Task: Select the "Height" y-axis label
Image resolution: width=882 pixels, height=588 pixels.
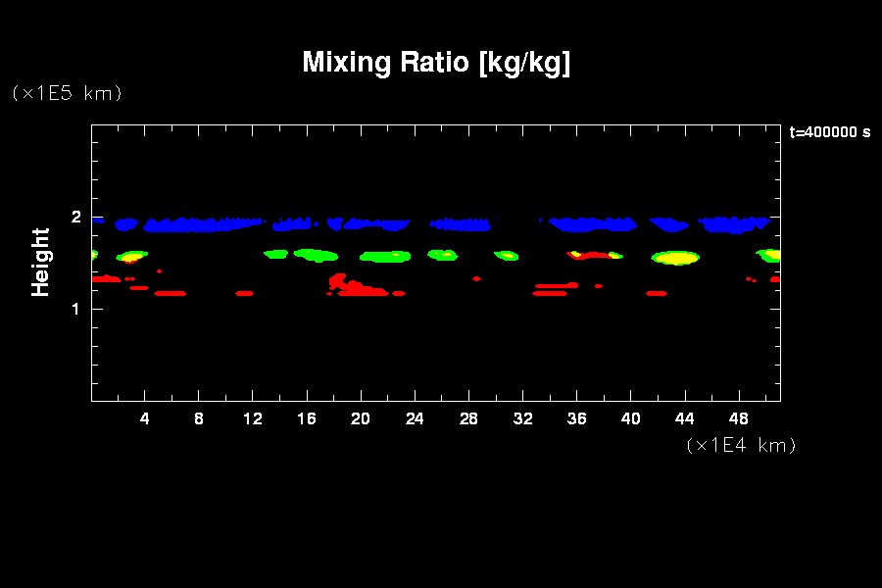Action: (40, 262)
